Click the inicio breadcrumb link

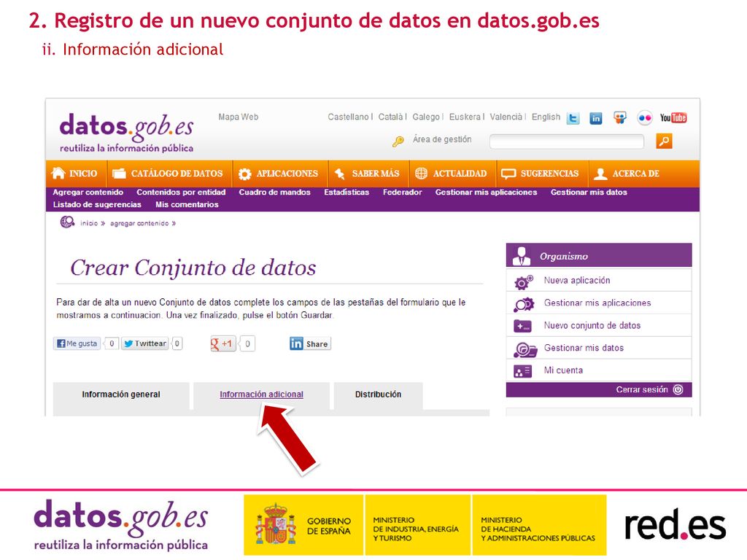tap(89, 223)
